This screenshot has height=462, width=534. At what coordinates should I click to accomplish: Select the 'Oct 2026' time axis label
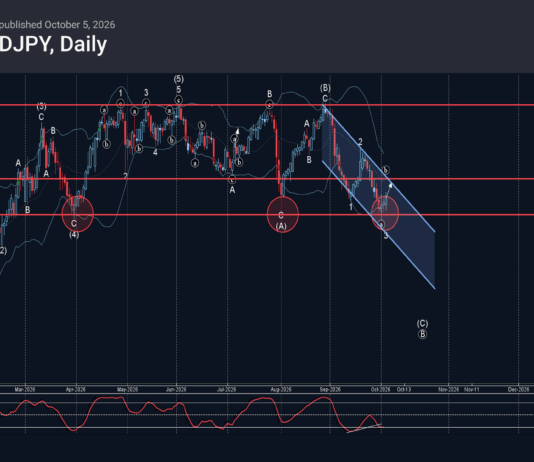(380, 389)
